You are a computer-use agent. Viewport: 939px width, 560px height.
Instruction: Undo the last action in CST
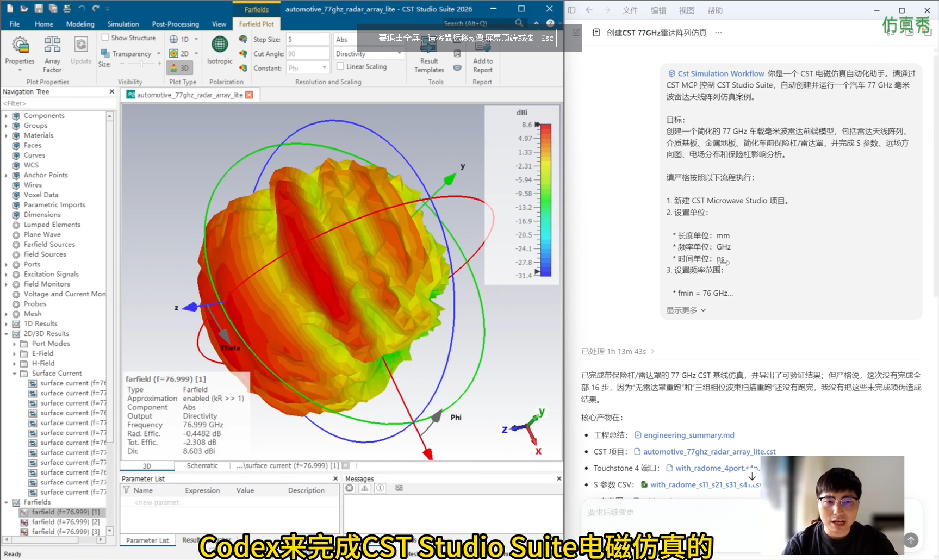point(82,9)
